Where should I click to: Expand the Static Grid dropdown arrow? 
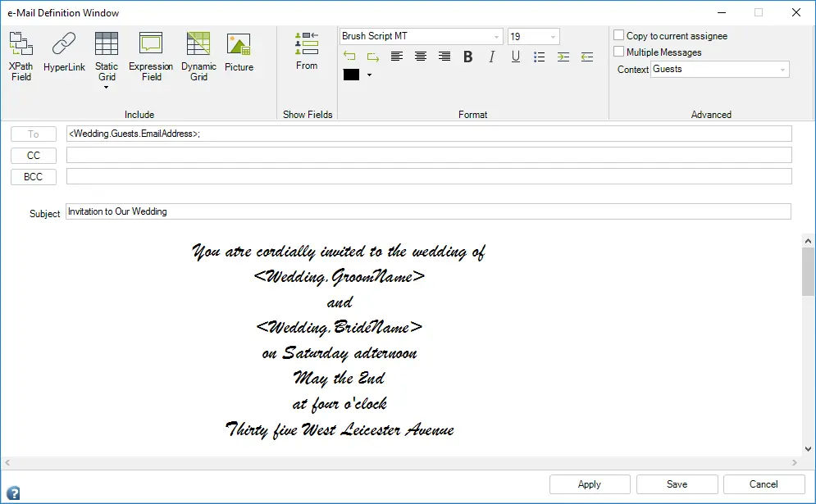point(106,88)
